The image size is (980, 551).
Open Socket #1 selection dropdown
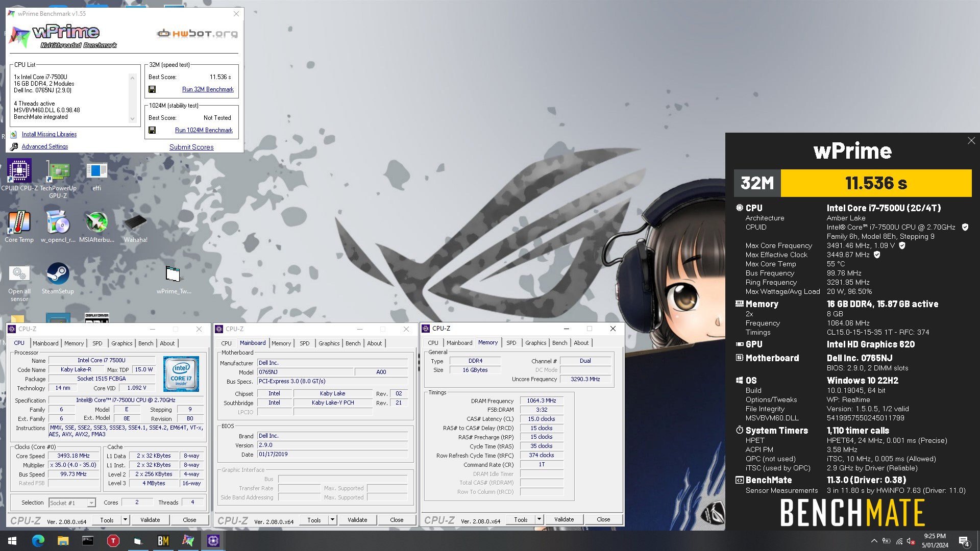click(x=72, y=503)
